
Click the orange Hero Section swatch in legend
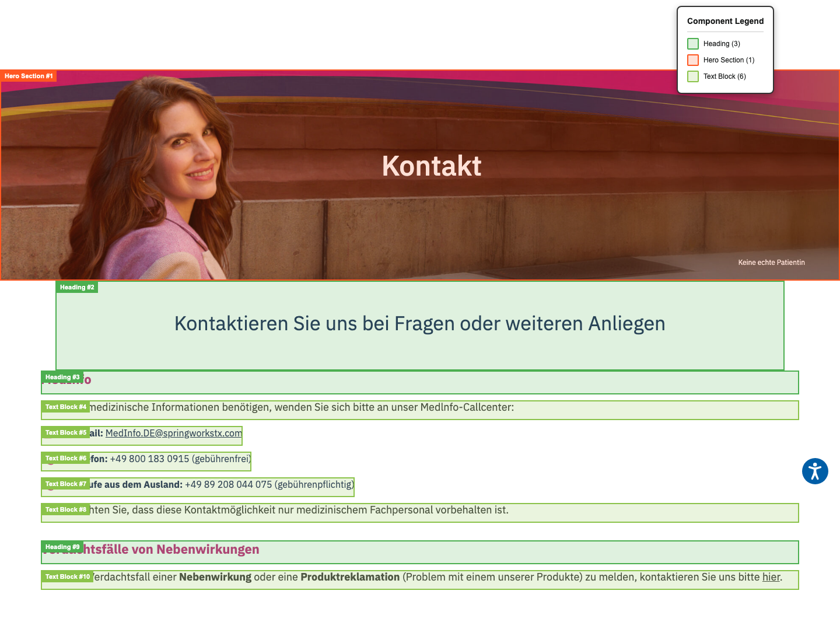692,60
